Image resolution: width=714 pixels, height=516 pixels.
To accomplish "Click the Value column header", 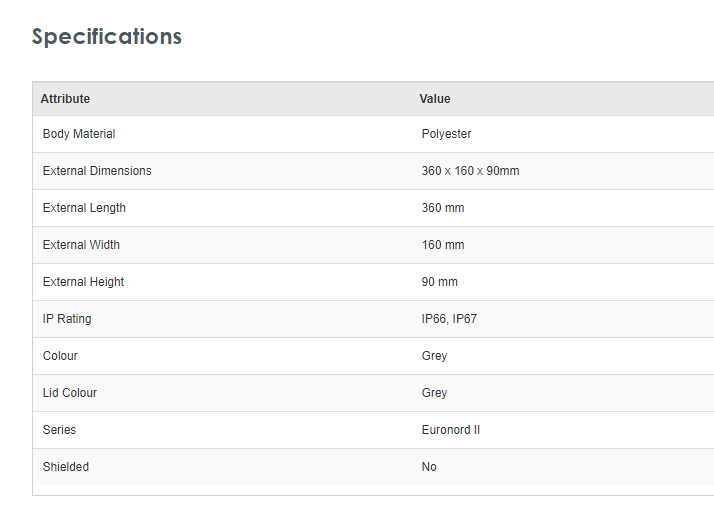I will point(435,99).
